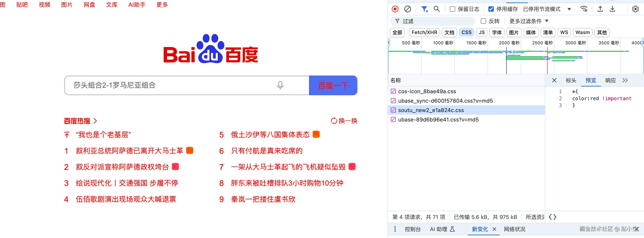Stop recording network log
This screenshot has height=238, width=644.
(395, 9)
